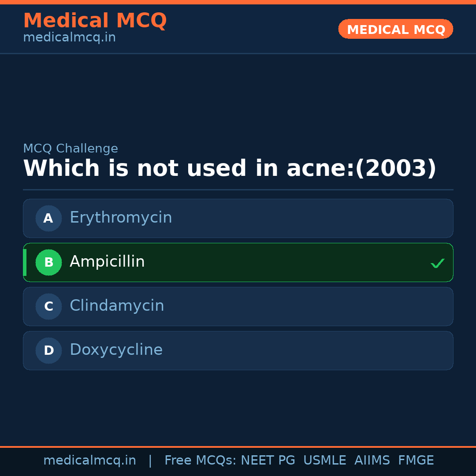This screenshot has width=476, height=476.
Task: Click FMGE in the footer
Action: (416, 461)
